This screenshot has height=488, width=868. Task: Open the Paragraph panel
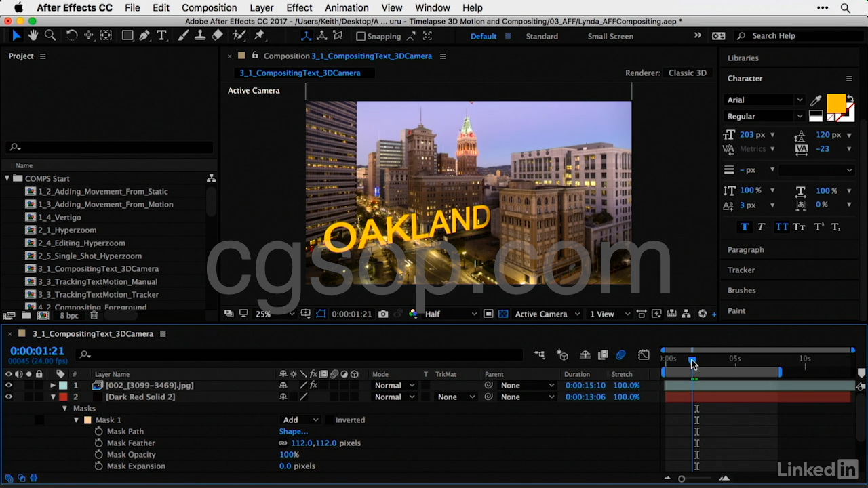(x=745, y=249)
